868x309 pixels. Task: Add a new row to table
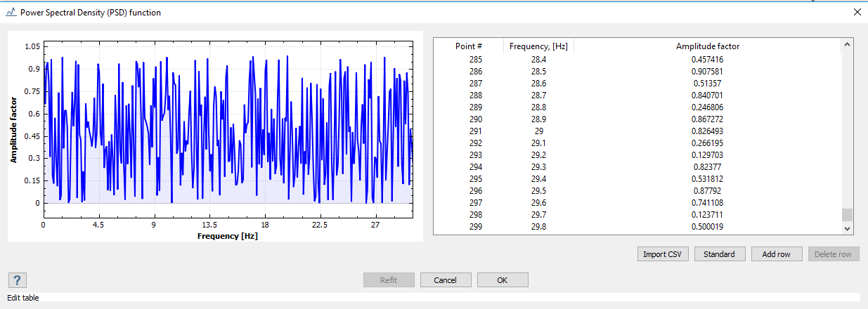tap(777, 254)
